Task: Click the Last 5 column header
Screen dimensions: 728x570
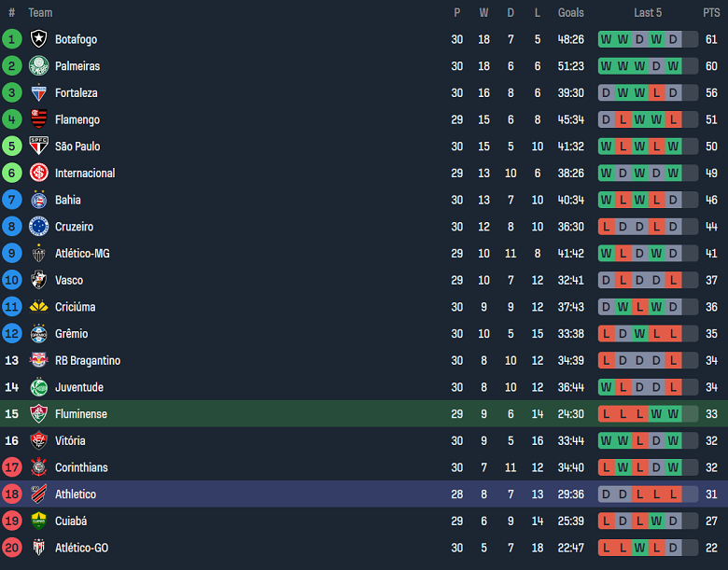Action: [648, 13]
